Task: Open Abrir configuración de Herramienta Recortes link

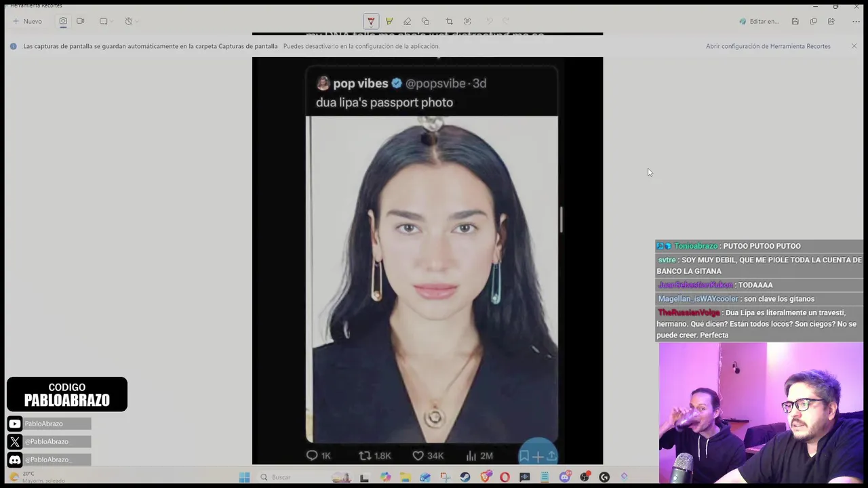Action: click(x=768, y=46)
